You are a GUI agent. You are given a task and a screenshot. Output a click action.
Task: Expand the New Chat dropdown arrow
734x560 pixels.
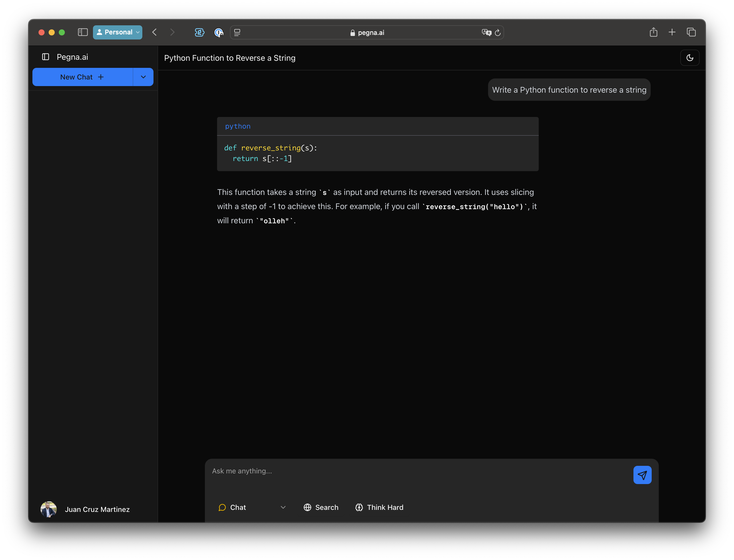coord(143,77)
